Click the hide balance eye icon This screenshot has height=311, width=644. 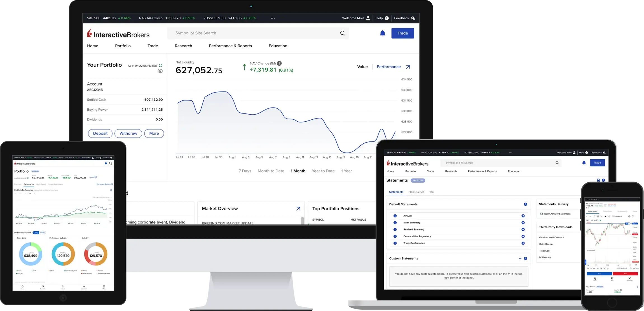160,71
